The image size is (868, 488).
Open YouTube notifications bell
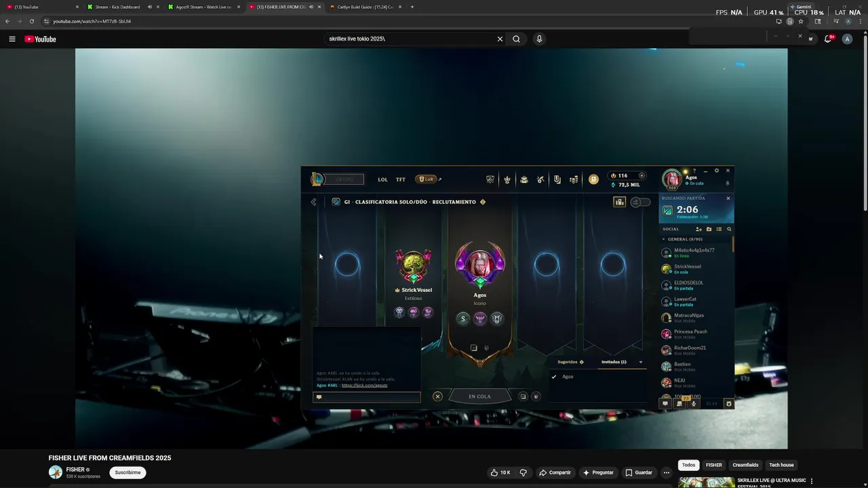[x=828, y=39]
